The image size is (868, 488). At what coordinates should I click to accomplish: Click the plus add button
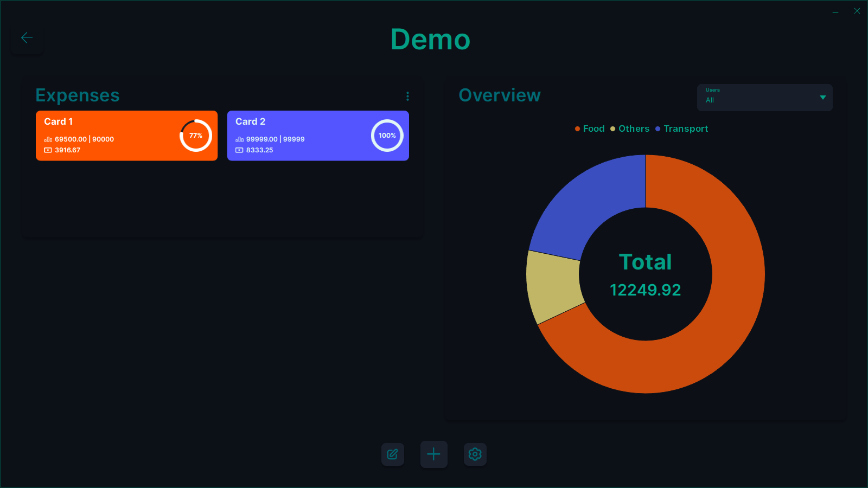click(433, 454)
